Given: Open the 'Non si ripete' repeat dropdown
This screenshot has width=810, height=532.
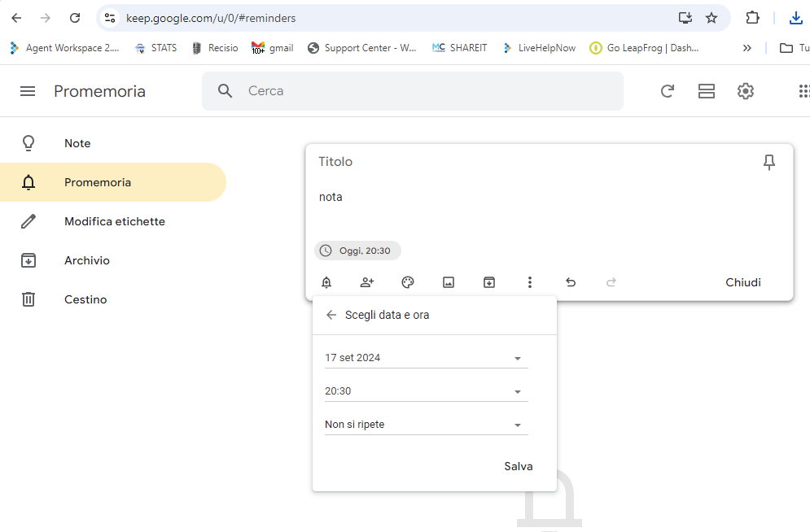Looking at the screenshot, I should click(427, 425).
